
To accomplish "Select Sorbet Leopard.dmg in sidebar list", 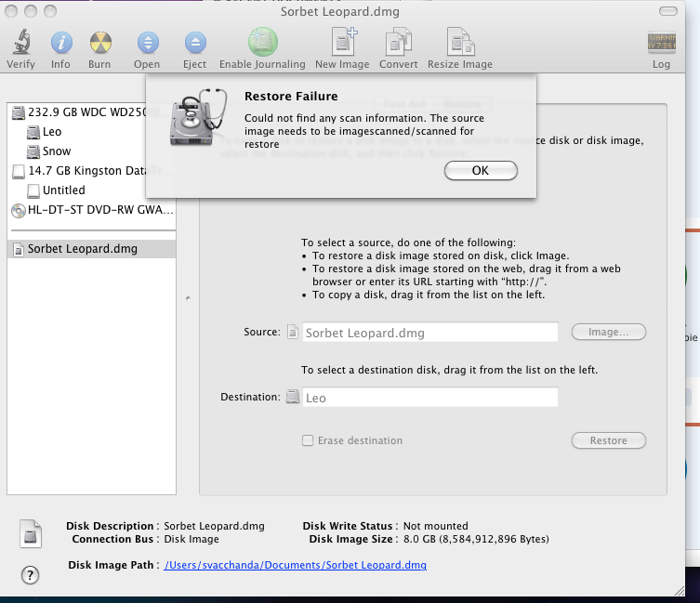I will coord(91,249).
